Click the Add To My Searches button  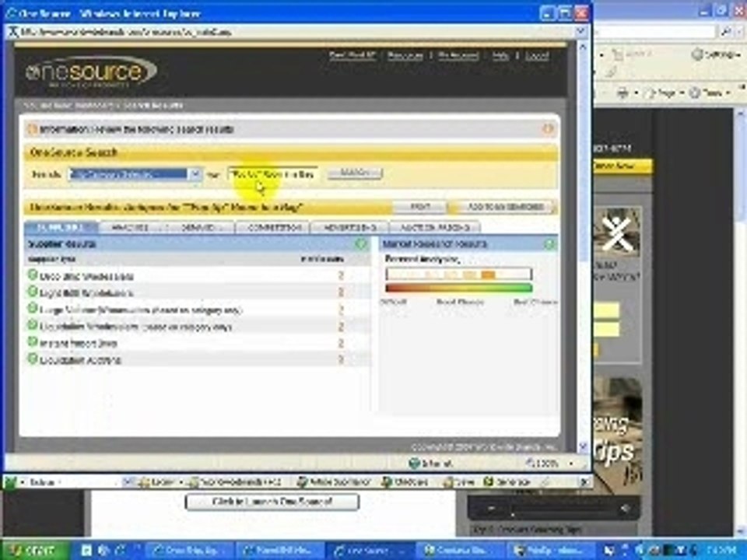point(505,207)
